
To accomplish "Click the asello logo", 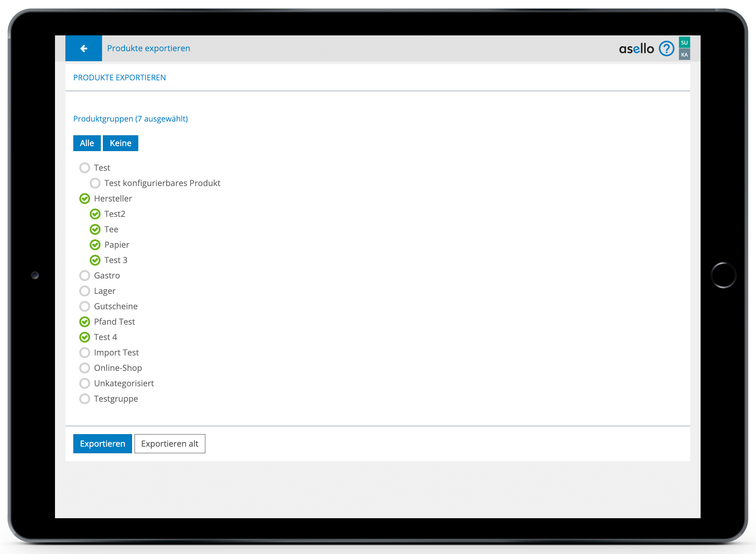I will (x=636, y=49).
